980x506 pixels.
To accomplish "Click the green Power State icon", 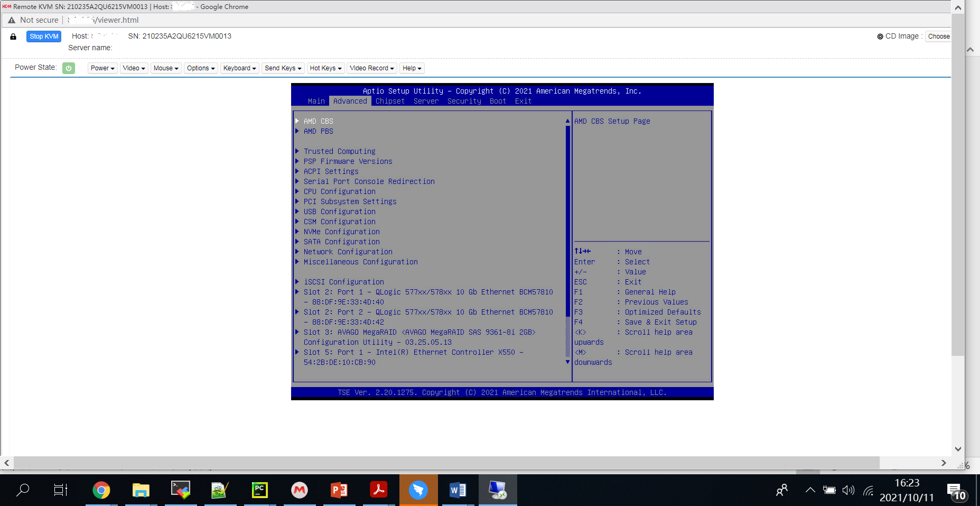I will 68,68.
